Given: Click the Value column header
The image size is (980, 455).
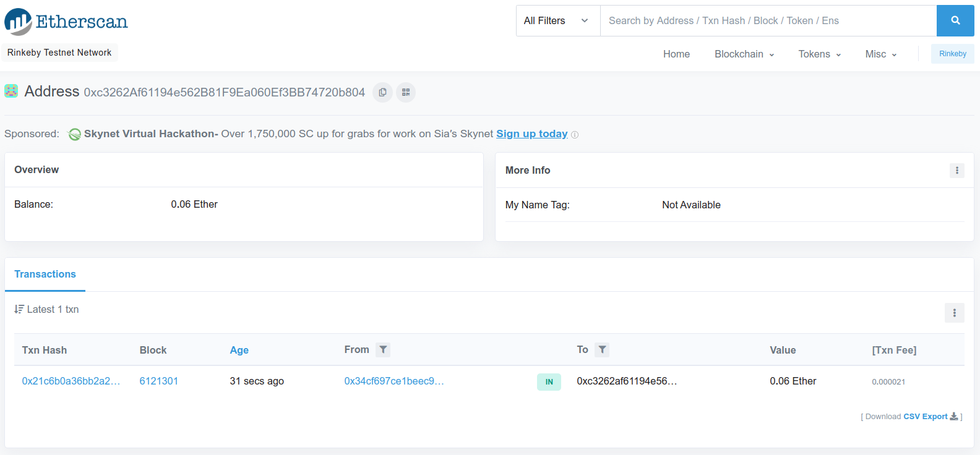Looking at the screenshot, I should 783,350.
